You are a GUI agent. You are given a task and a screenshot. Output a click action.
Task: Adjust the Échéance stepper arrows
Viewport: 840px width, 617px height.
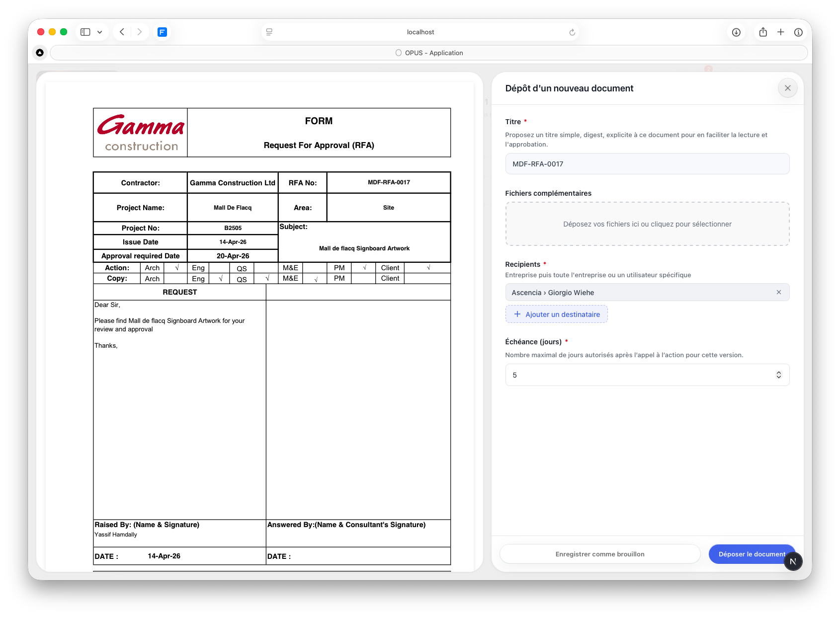pyautogui.click(x=779, y=375)
